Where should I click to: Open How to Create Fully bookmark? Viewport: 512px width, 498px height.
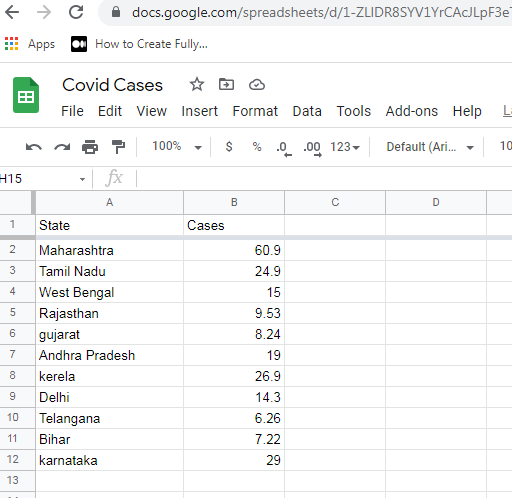(x=139, y=44)
